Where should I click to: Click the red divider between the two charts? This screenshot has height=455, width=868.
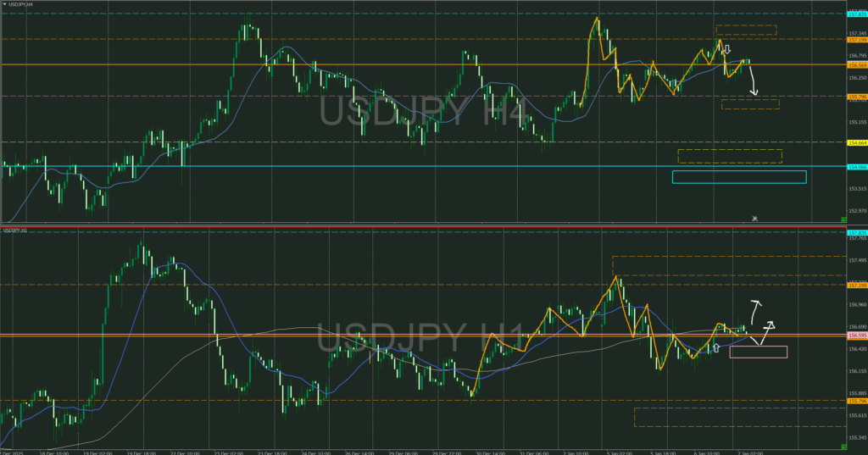click(424, 227)
